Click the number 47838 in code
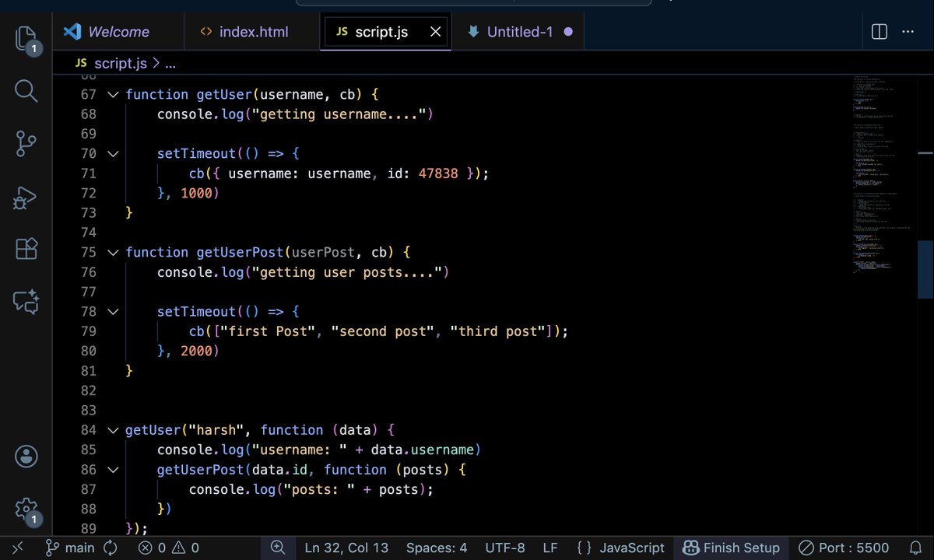The image size is (934, 560). (x=439, y=173)
